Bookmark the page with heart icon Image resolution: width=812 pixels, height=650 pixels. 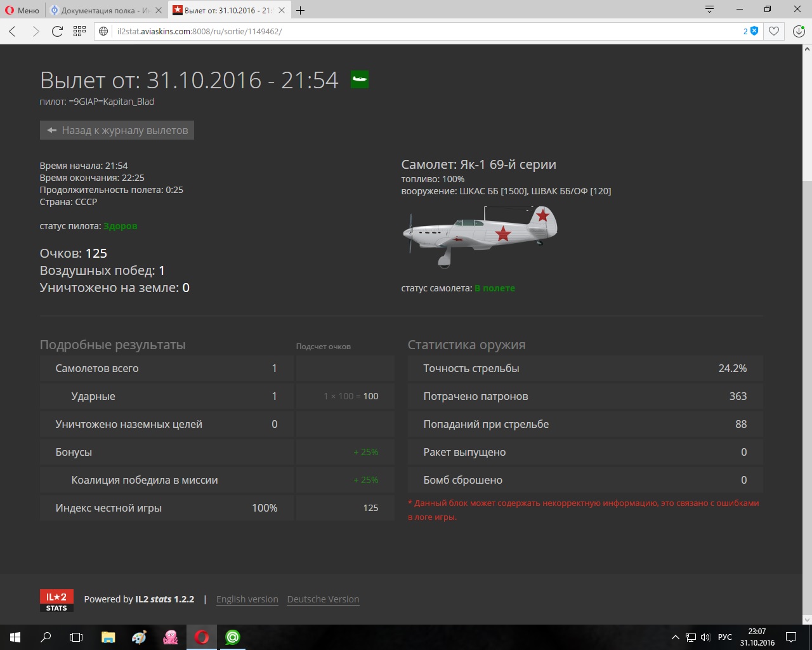pos(774,31)
